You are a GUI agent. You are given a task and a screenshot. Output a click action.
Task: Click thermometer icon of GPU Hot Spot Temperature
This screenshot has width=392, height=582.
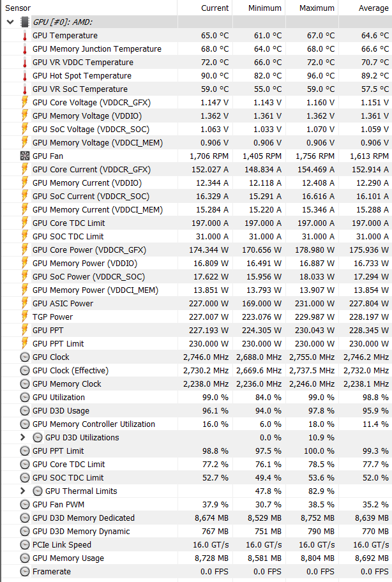click(24, 76)
